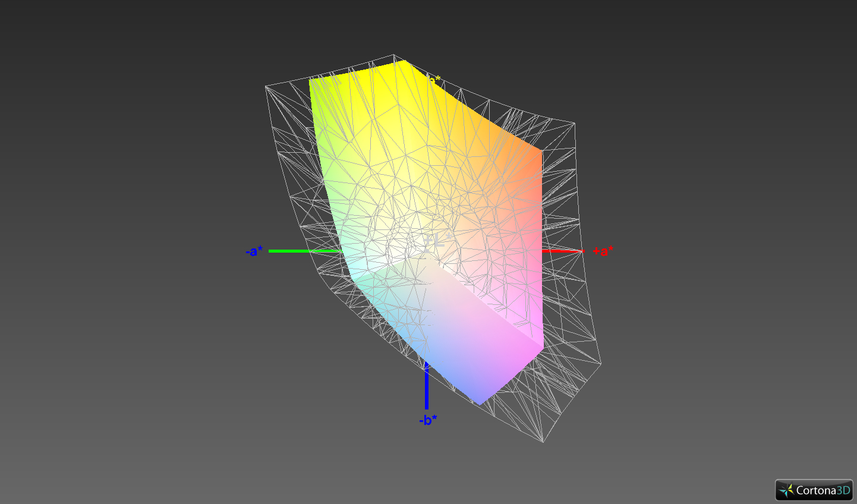Select the orange area of gamut surface
857x504 pixels.
(x=511, y=155)
